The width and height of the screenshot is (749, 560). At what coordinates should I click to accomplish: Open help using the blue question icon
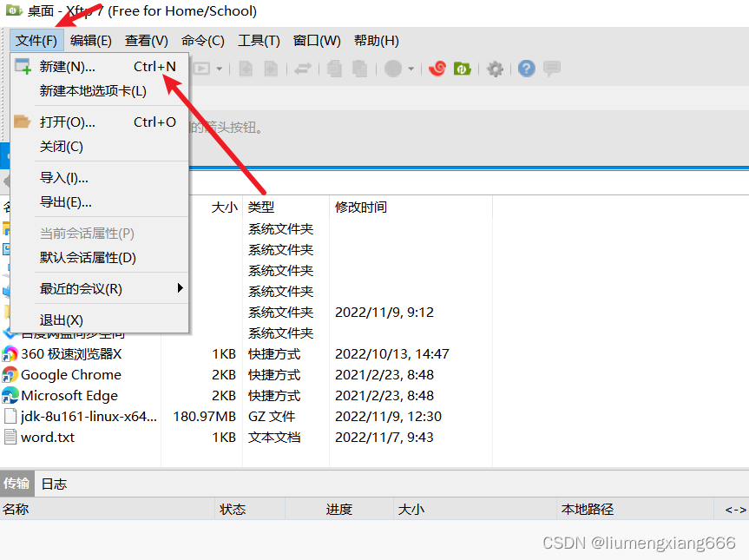(x=526, y=69)
